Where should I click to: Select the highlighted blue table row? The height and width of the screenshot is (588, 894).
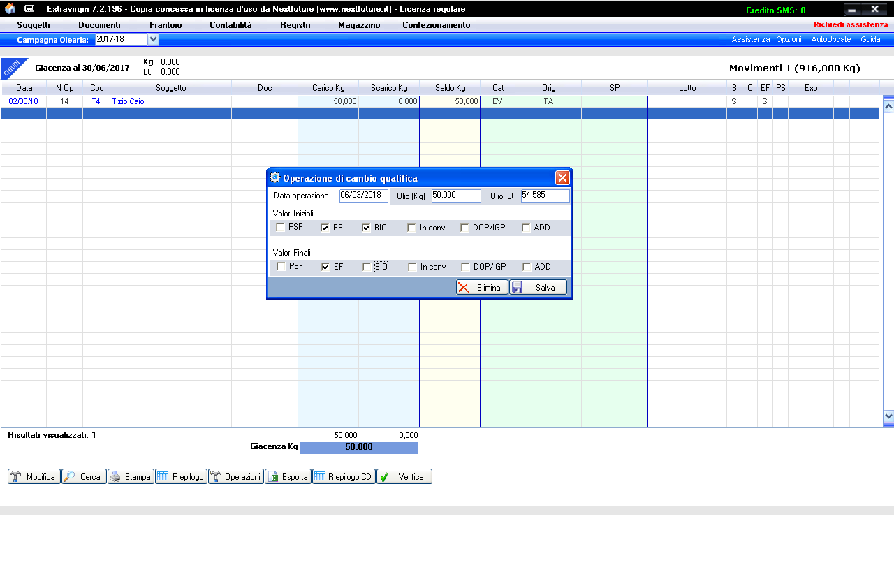click(x=440, y=113)
